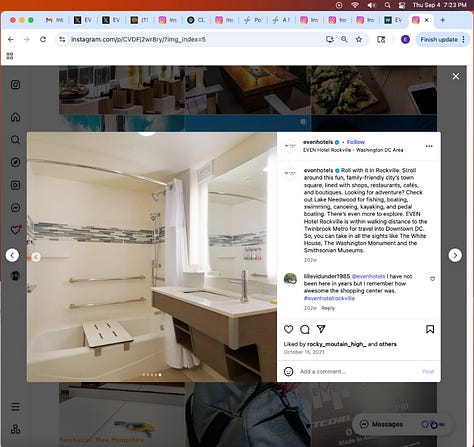Reload the page in browser
This screenshot has height=447, width=474.
[x=43, y=39]
